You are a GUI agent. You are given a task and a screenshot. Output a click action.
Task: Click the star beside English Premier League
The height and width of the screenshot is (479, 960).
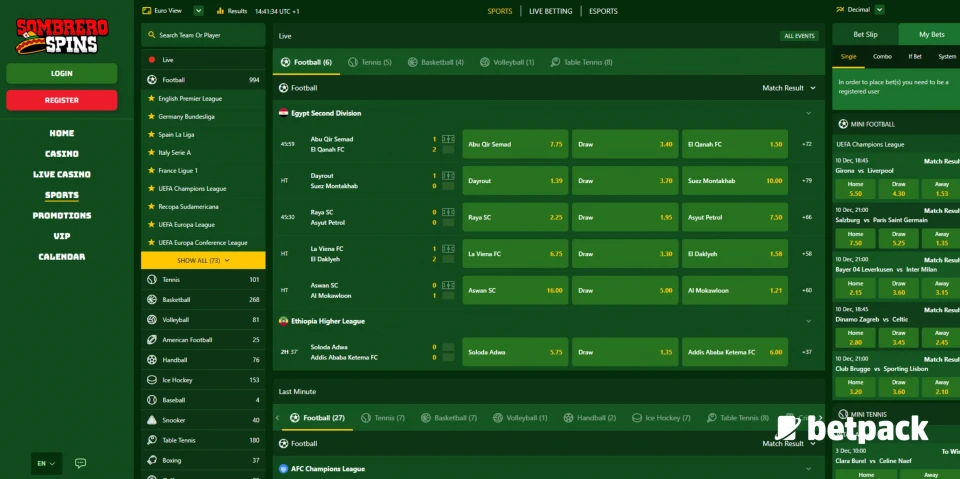point(151,99)
